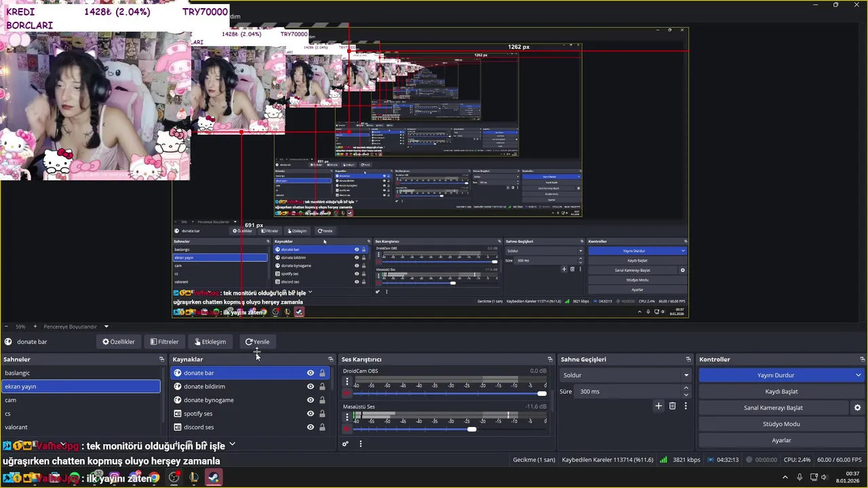Select the baslangic scene
This screenshot has width=868, height=488.
tap(81, 373)
